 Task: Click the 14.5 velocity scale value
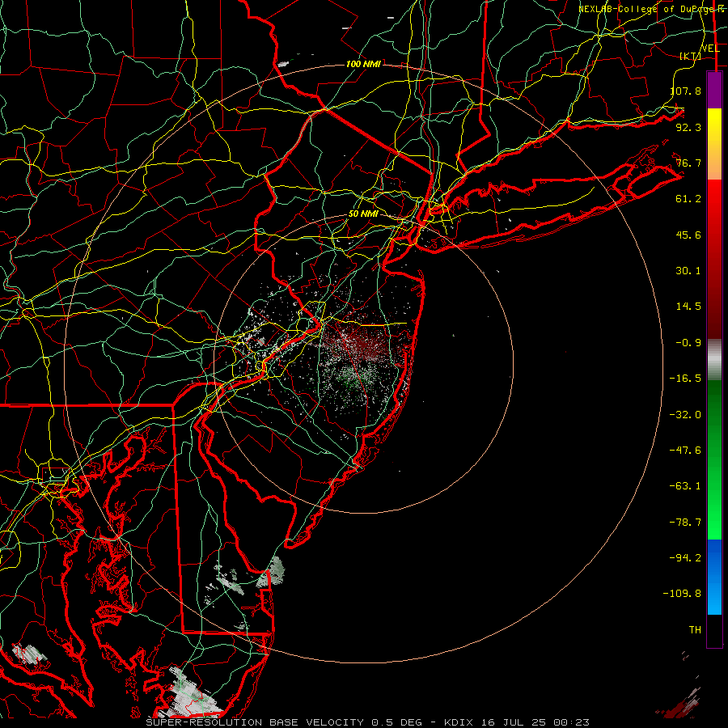tap(688, 307)
